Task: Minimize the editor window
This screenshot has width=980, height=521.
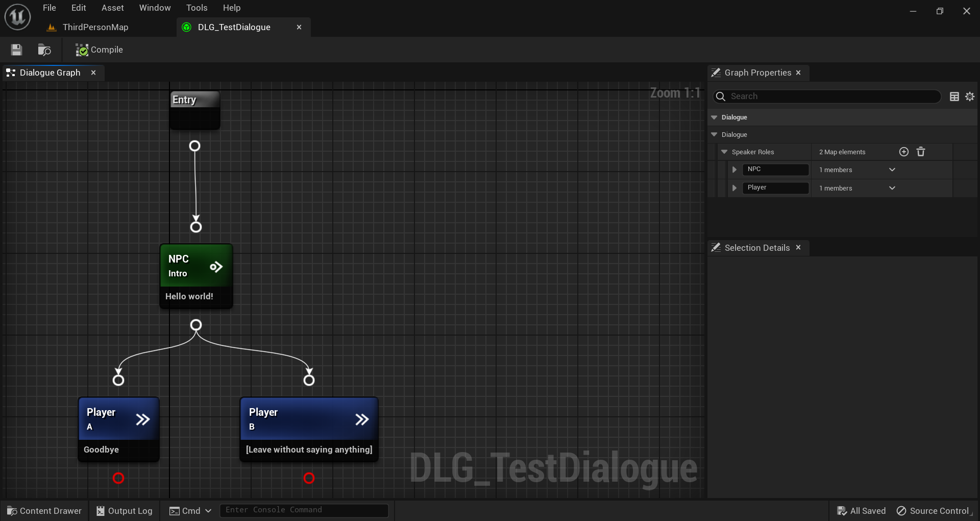Action: pyautogui.click(x=913, y=11)
